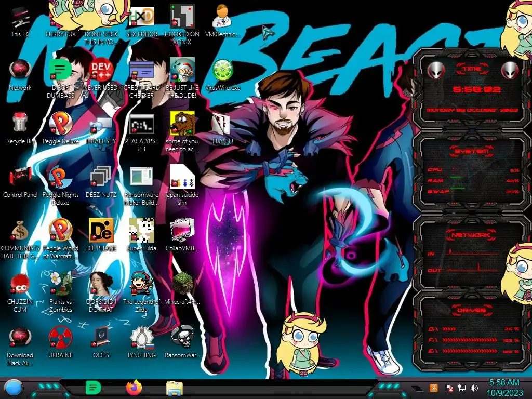This screenshot has width=532, height=399.
Task: Select the DIE PLEASE icon
Action: 101,236
